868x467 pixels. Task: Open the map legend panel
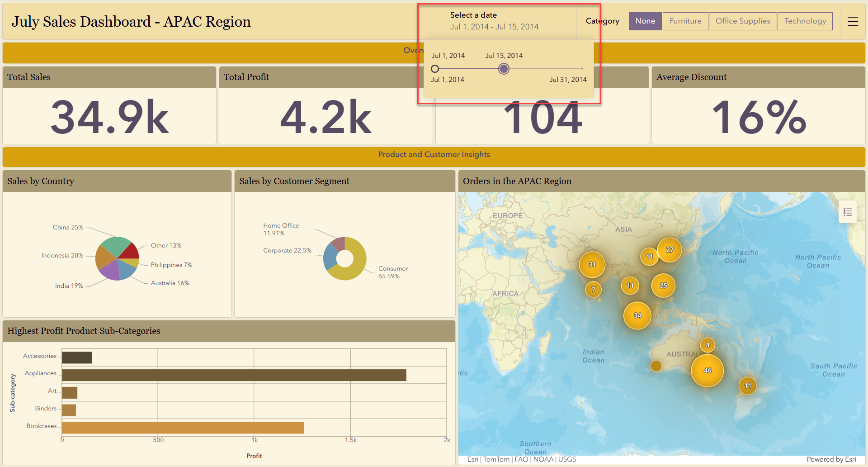tap(848, 212)
